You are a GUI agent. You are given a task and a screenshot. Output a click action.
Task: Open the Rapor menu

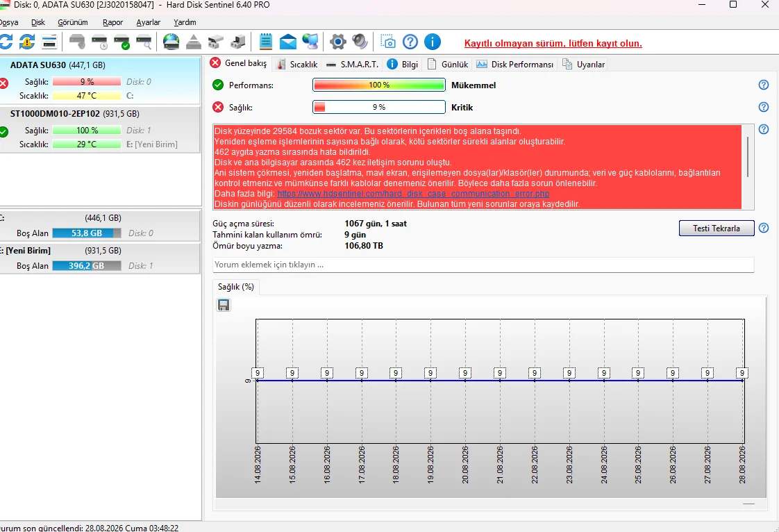[112, 22]
